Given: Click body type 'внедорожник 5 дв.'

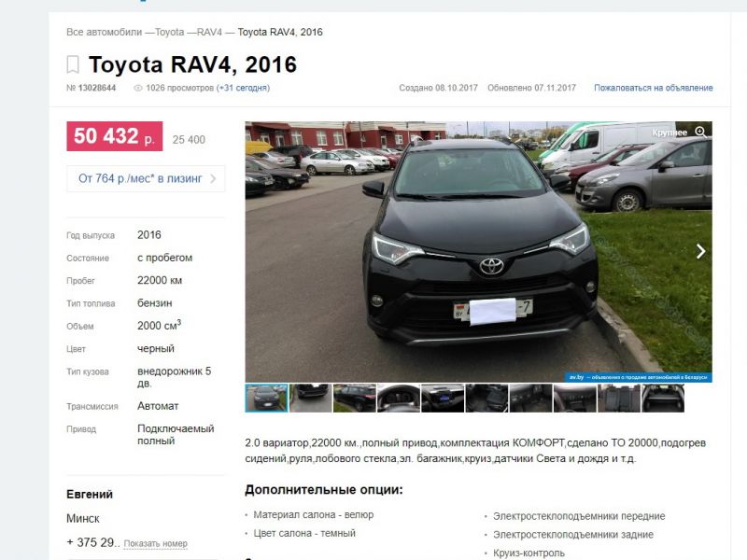Looking at the screenshot, I should pyautogui.click(x=174, y=377).
